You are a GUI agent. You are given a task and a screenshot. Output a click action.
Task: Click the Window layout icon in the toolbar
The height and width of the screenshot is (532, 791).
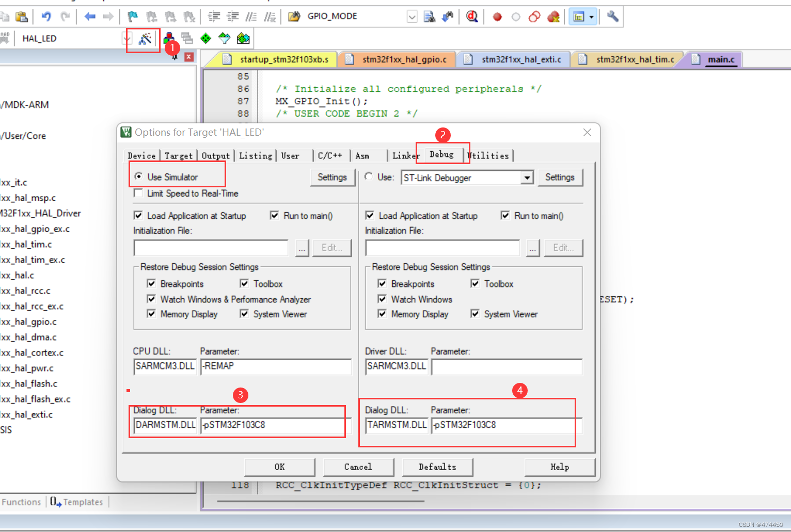[x=579, y=17]
